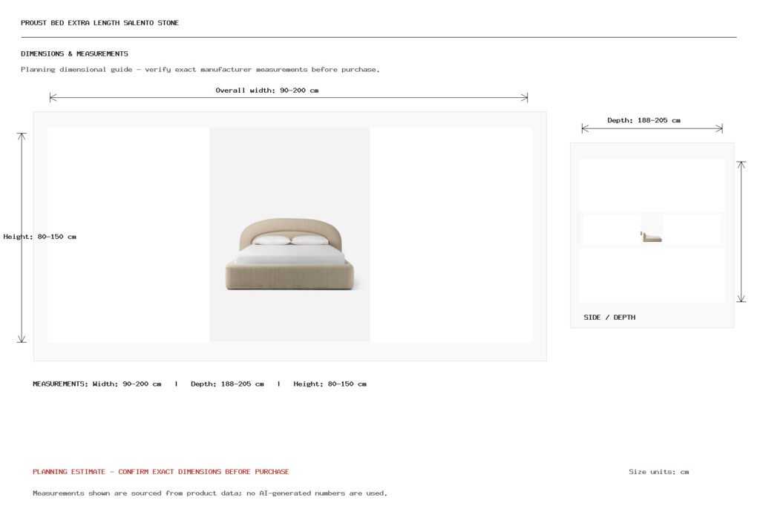Click the 'no AI-generated numbers' disclaimer line

pos(210,493)
